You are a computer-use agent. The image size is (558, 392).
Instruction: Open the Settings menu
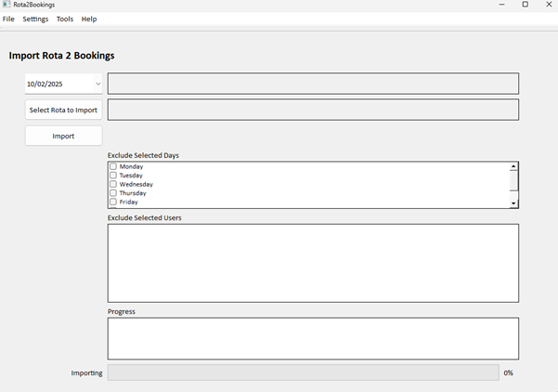[x=35, y=19]
